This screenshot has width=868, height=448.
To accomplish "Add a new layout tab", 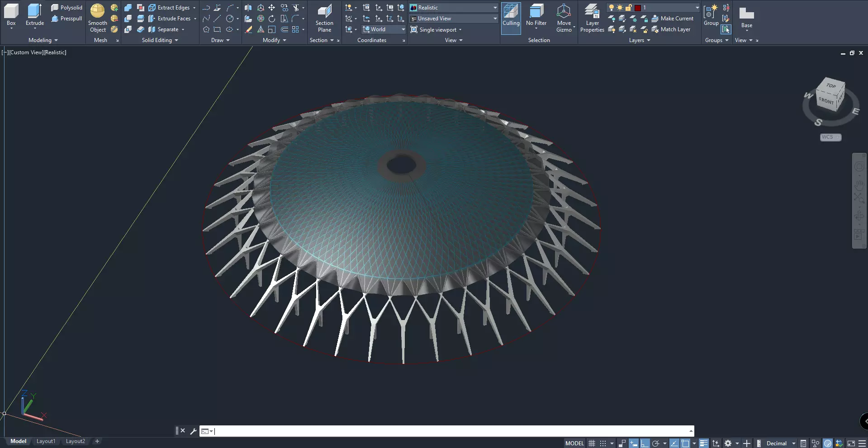I will (97, 441).
